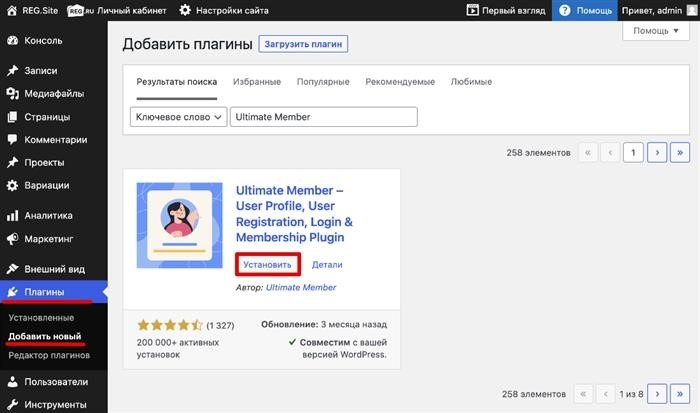The height and width of the screenshot is (413, 700).
Task: Click the Проекты pin icon
Action: click(x=12, y=163)
